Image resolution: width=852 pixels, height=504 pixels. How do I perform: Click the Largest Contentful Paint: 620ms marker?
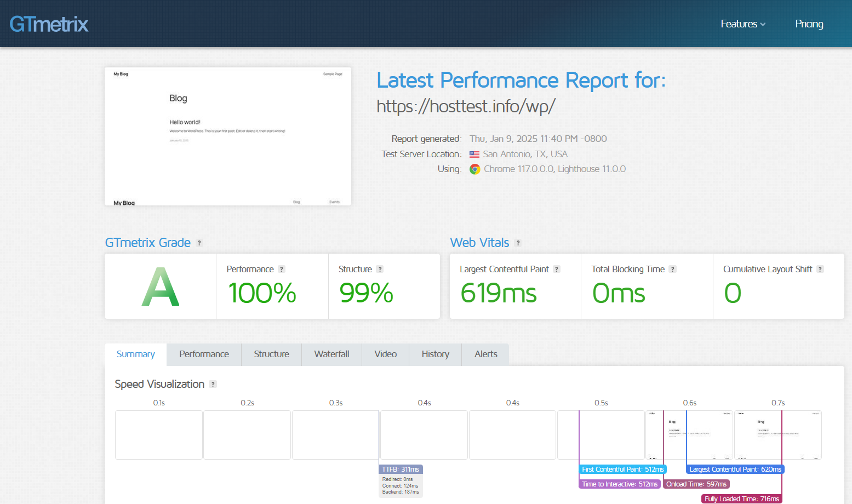[735, 469]
